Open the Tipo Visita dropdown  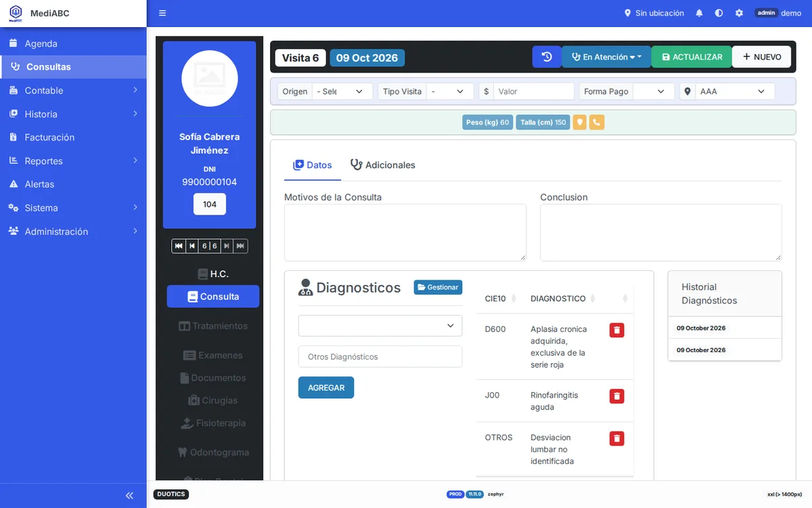[450, 91]
